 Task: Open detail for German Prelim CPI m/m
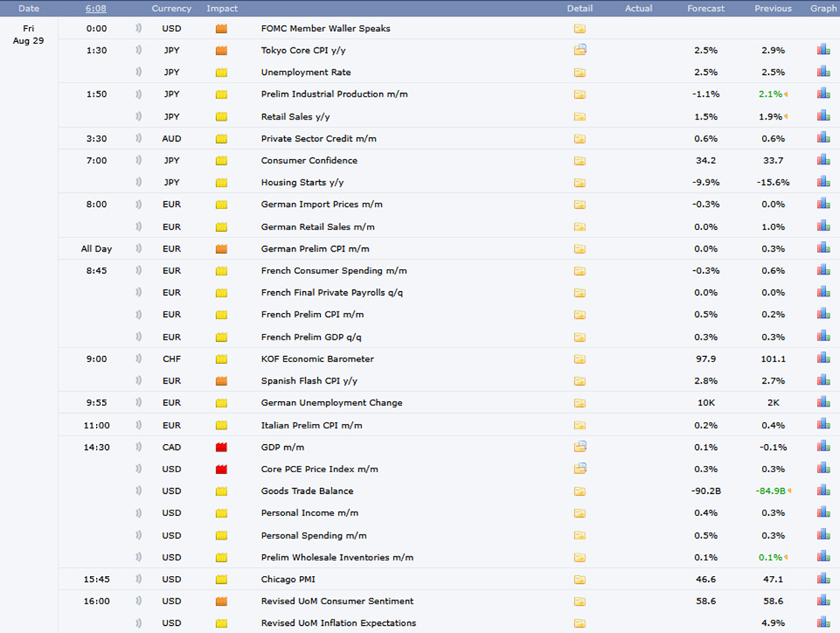[x=579, y=249]
